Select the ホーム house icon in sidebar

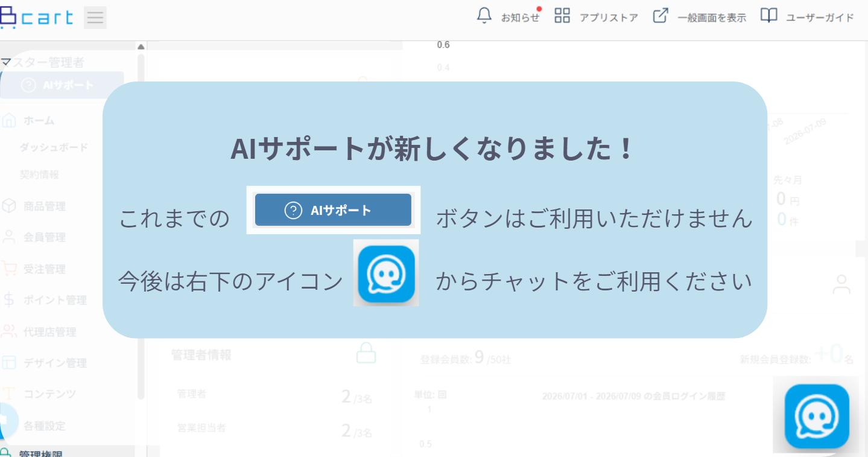(9, 120)
